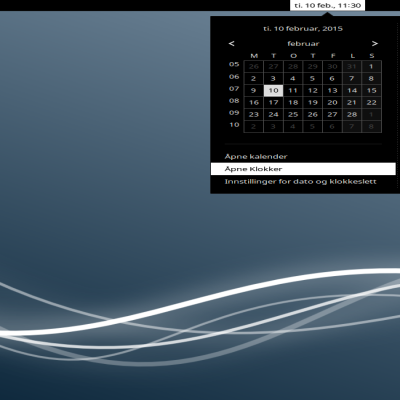Click greyed March 1 in week 09

click(x=371, y=114)
